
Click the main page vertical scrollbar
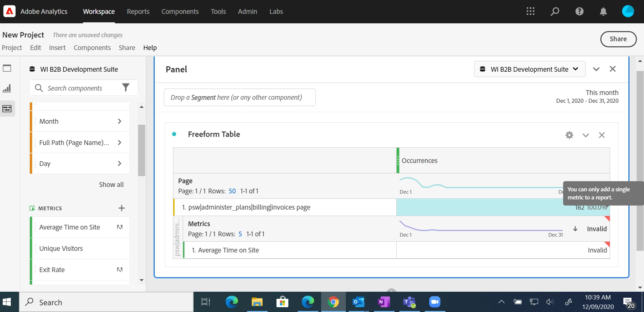(640, 161)
